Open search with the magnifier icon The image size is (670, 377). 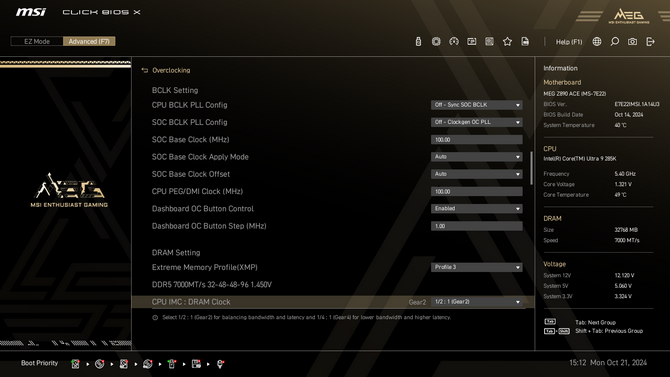(614, 41)
